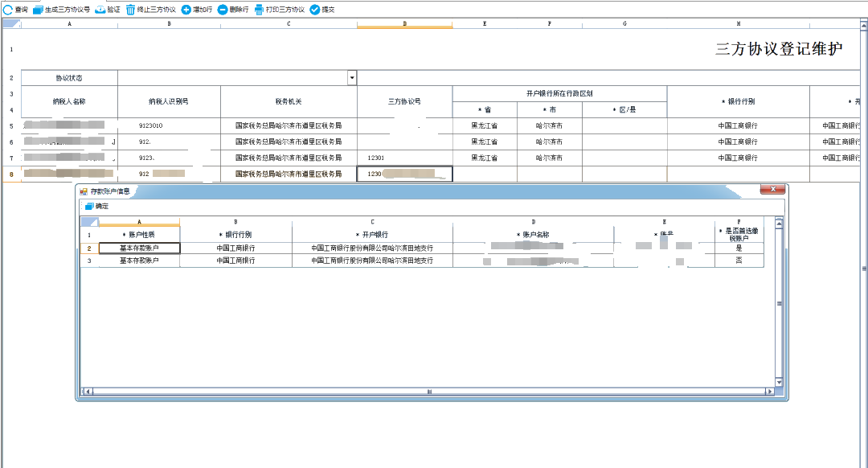The height and width of the screenshot is (468, 868).
Task: Click 账户性质 header in dialog grid
Action: pyautogui.click(x=140, y=234)
